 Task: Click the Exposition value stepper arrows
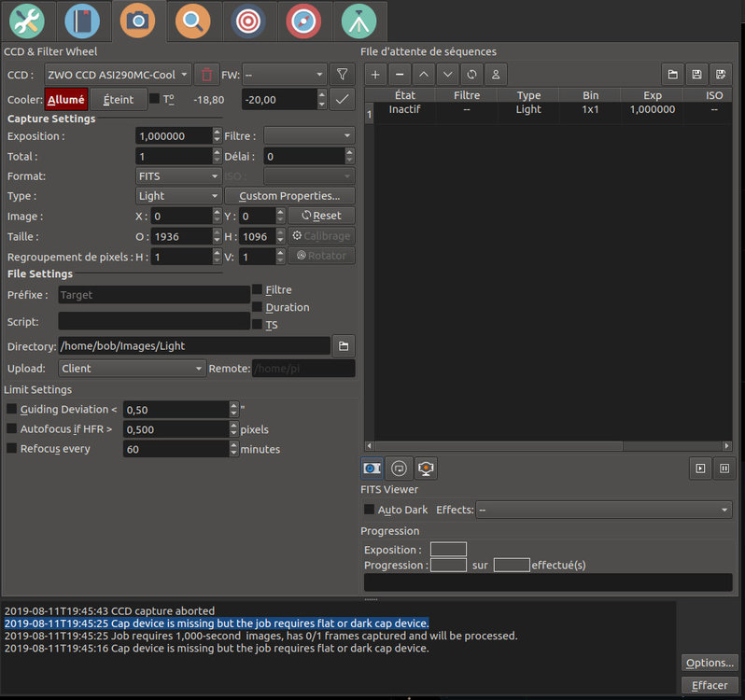coord(218,136)
